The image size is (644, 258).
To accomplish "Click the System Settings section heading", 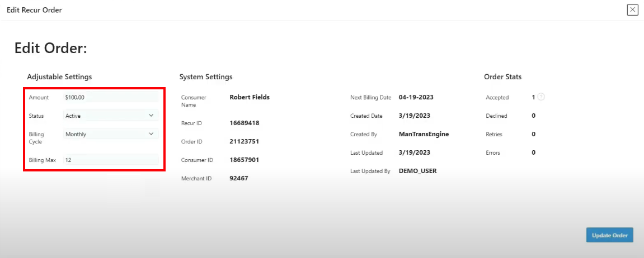I will (x=206, y=77).
